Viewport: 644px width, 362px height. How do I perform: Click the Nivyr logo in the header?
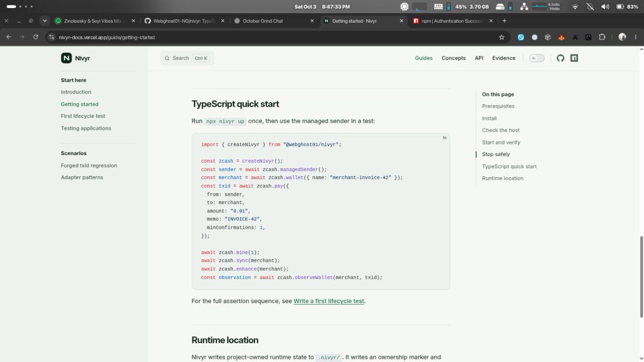[75, 58]
